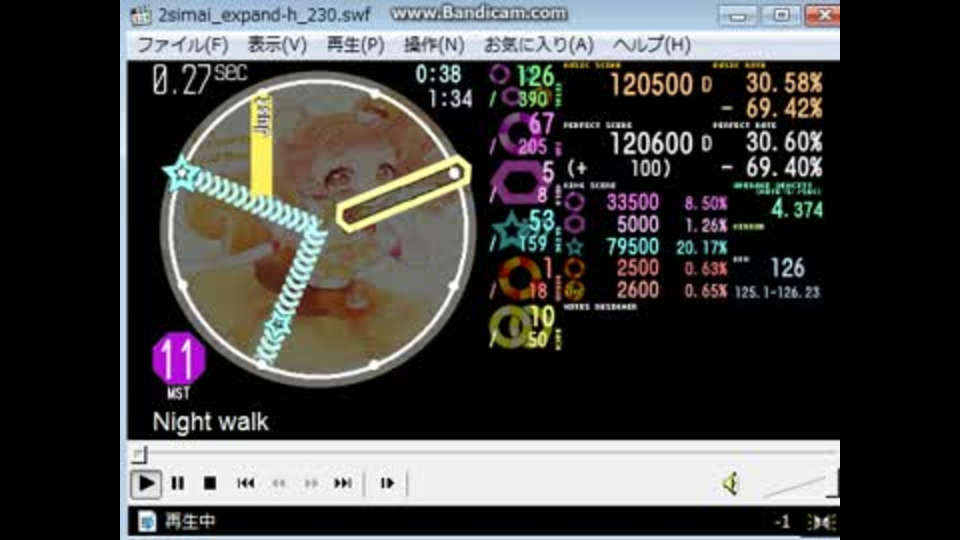Click the 30.58% rate value
Image resolution: width=960 pixels, height=540 pixels.
pos(783,83)
